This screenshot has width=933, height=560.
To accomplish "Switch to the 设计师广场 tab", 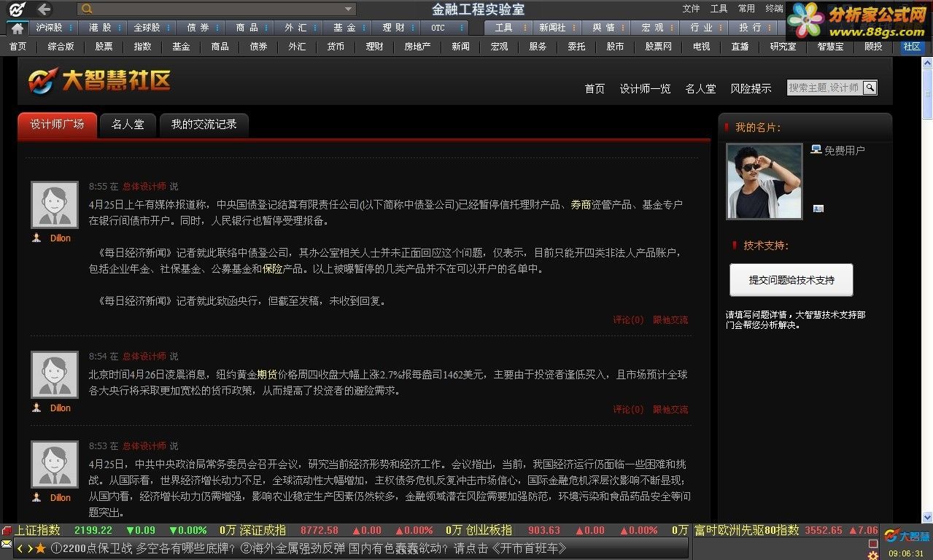I will click(57, 125).
